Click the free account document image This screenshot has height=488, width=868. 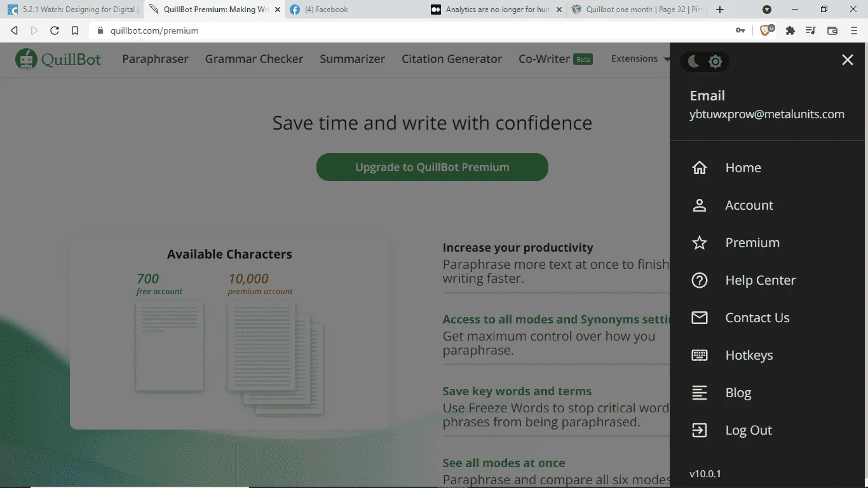pos(170,346)
